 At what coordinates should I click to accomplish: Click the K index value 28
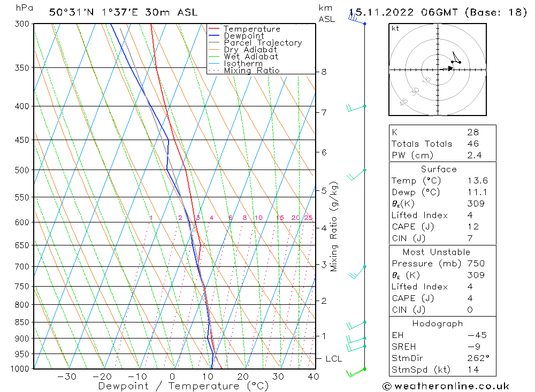click(473, 132)
